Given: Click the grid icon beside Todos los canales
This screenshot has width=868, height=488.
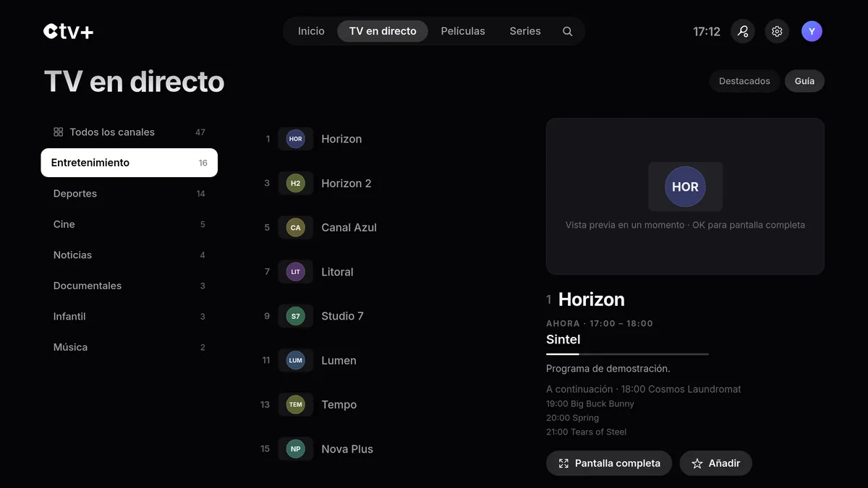Looking at the screenshot, I should pyautogui.click(x=59, y=132).
